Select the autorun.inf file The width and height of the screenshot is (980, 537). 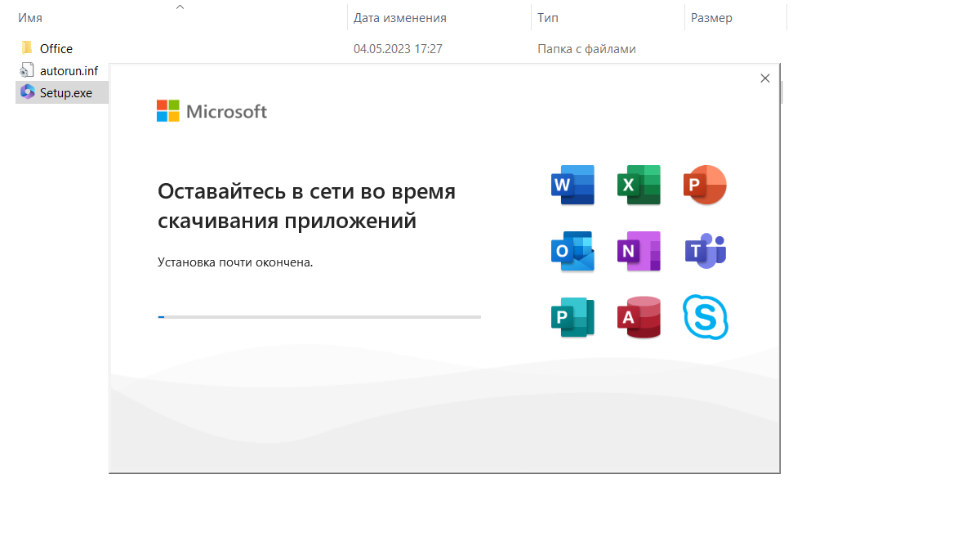(x=69, y=71)
